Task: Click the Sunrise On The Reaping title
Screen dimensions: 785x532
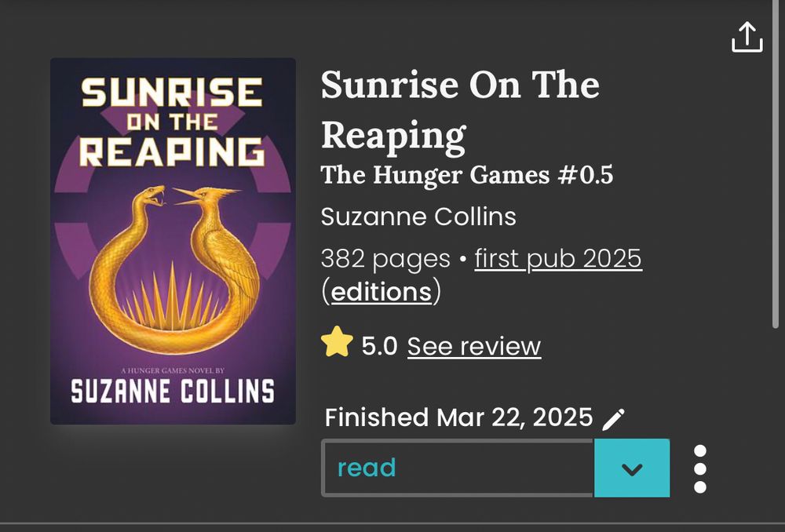Action: pos(459,108)
